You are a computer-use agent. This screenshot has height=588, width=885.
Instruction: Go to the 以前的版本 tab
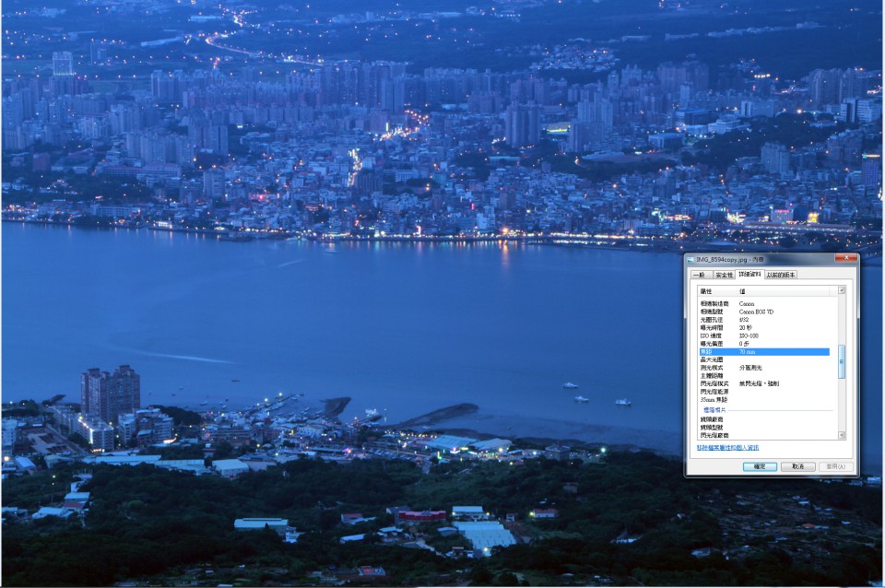click(x=781, y=275)
